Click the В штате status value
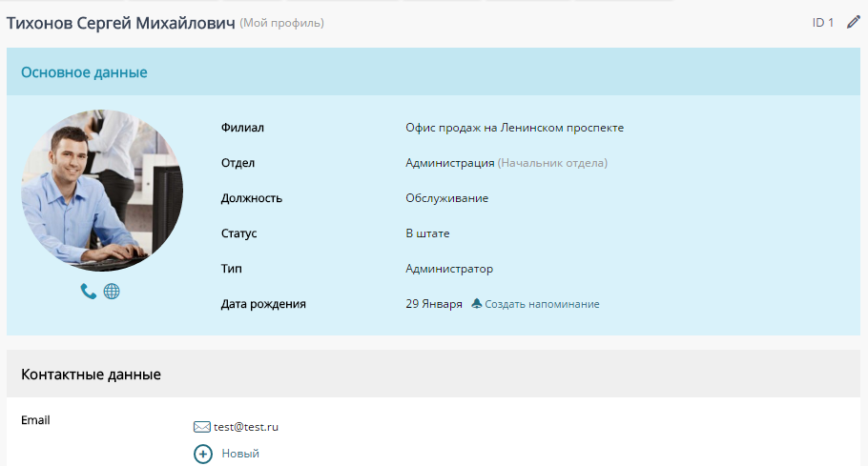This screenshot has height=466, width=868. [x=427, y=233]
